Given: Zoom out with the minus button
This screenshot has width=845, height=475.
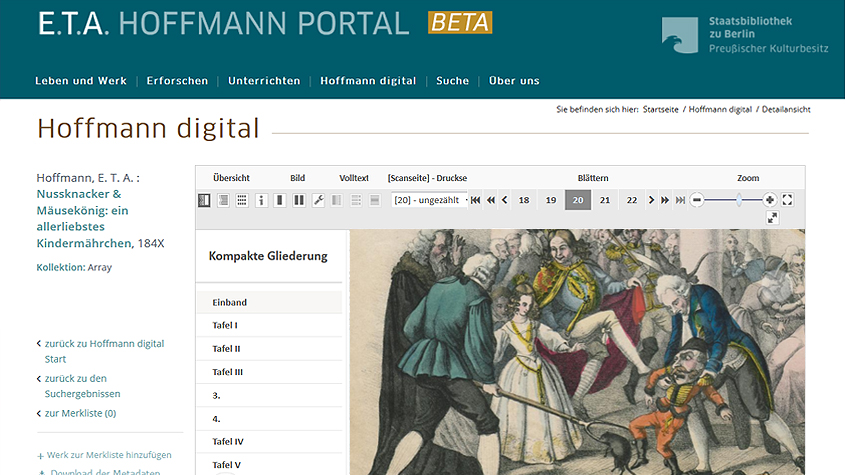Looking at the screenshot, I should point(697,200).
